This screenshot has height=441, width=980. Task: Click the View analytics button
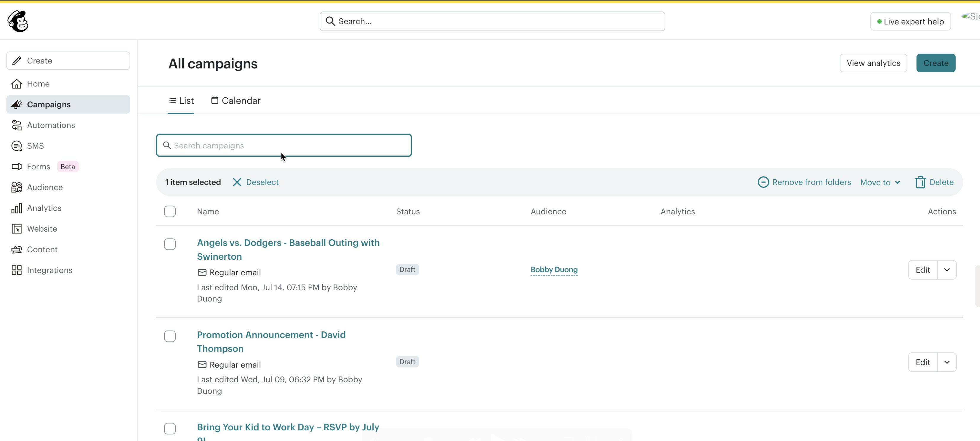coord(873,63)
